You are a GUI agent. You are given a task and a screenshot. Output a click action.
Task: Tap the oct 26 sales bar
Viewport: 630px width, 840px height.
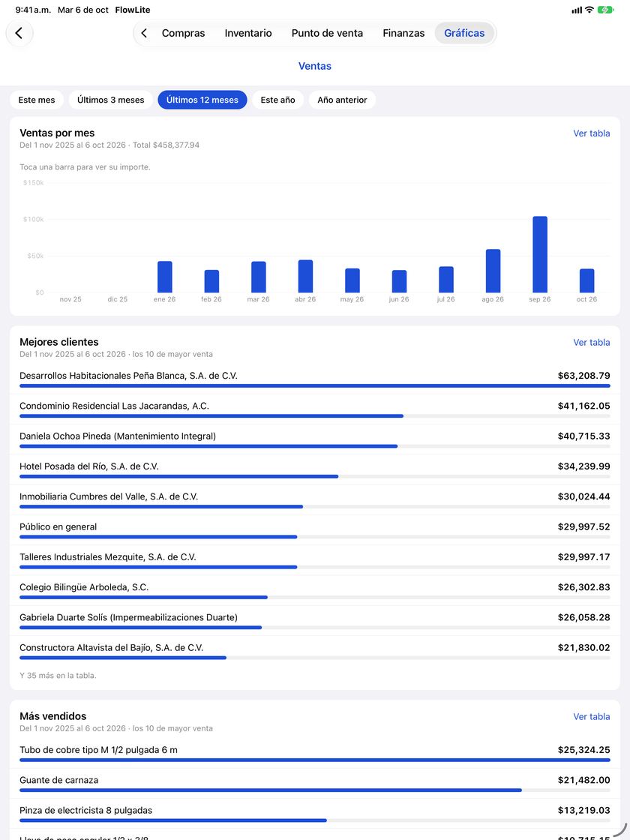click(587, 280)
